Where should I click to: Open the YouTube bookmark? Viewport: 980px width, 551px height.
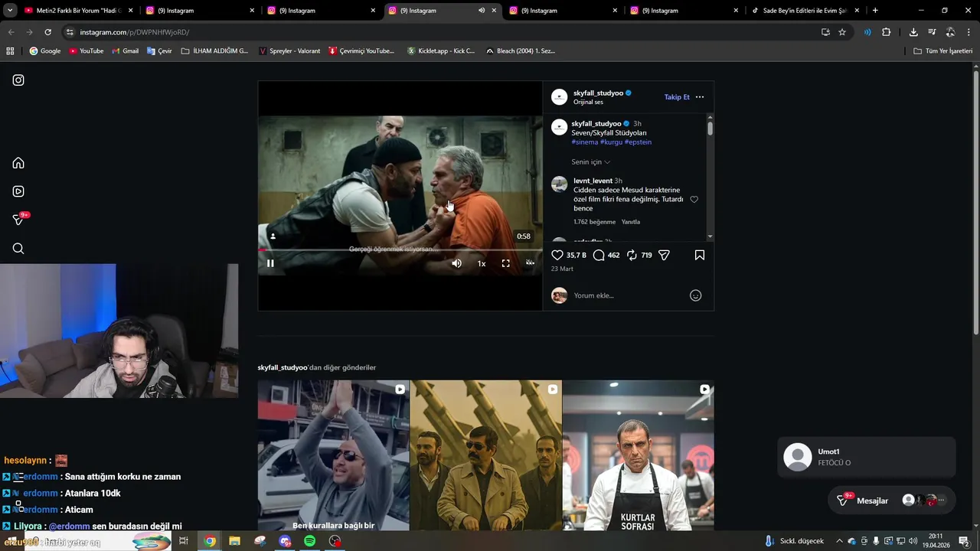point(86,51)
